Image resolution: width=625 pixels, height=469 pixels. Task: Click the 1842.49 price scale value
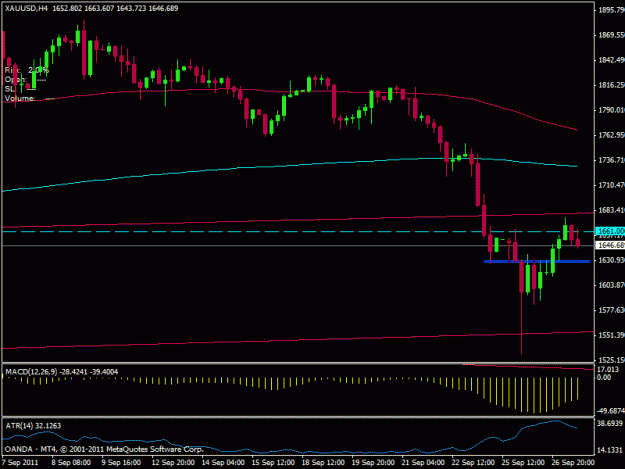[x=611, y=60]
